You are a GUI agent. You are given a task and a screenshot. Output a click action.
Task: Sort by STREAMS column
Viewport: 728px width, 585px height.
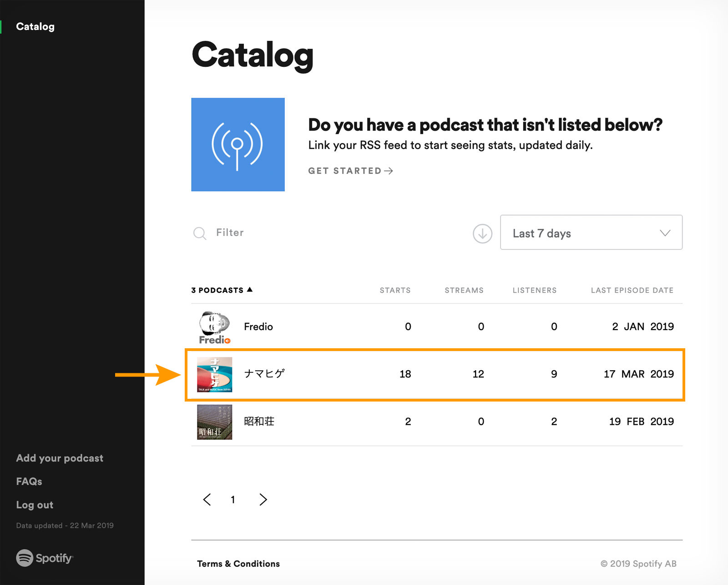464,290
